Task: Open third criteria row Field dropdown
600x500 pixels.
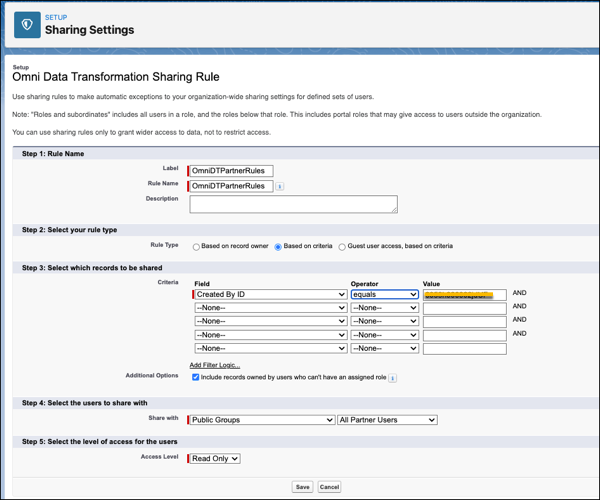Action: (271, 321)
